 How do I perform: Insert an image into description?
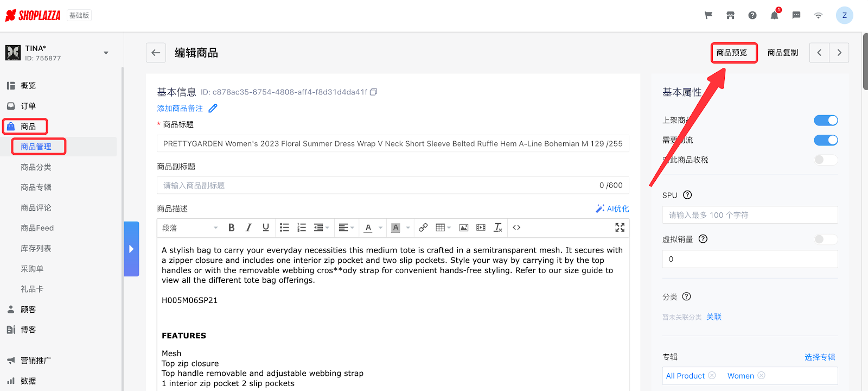(x=463, y=228)
